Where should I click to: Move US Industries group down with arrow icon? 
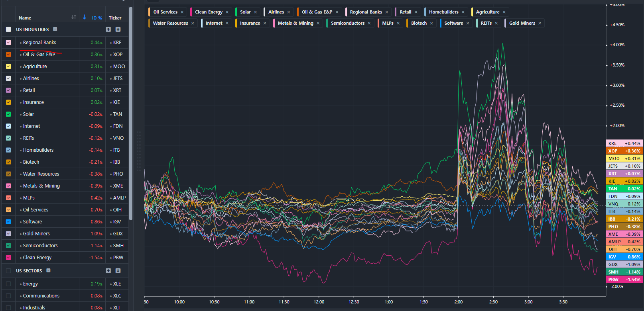point(118,29)
